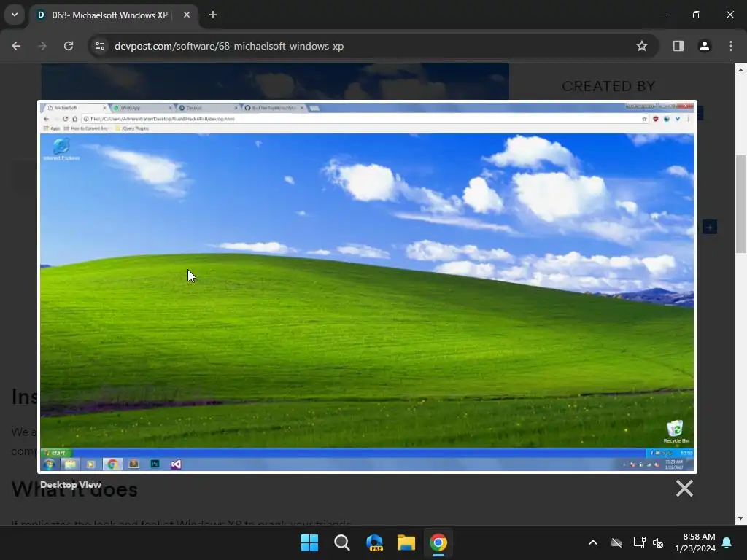The width and height of the screenshot is (747, 560).
Task: Launch Microsoft Edge preview from taskbar
Action: (374, 542)
